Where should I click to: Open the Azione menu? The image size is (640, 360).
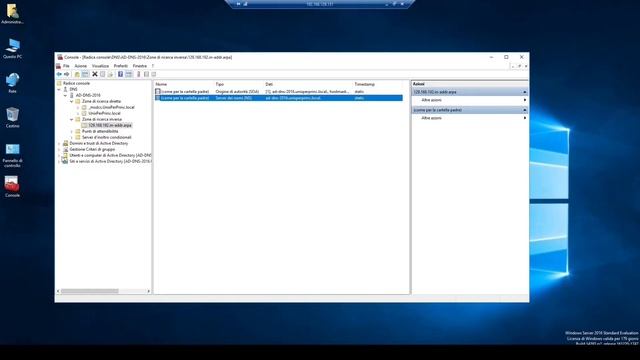click(80, 66)
